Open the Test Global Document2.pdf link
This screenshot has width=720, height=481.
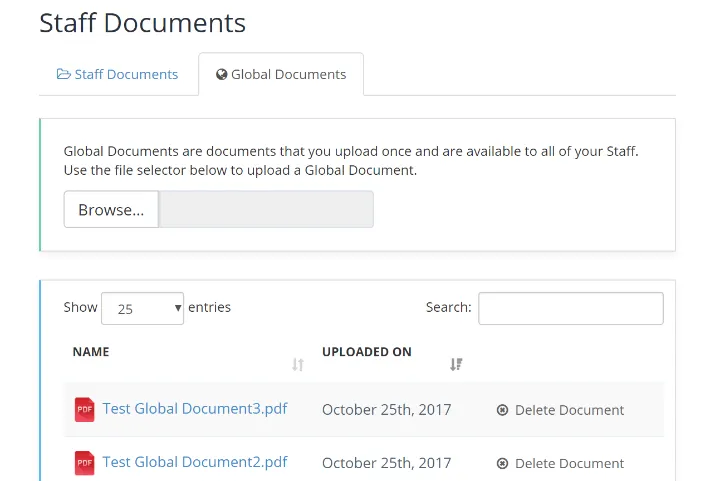(195, 462)
